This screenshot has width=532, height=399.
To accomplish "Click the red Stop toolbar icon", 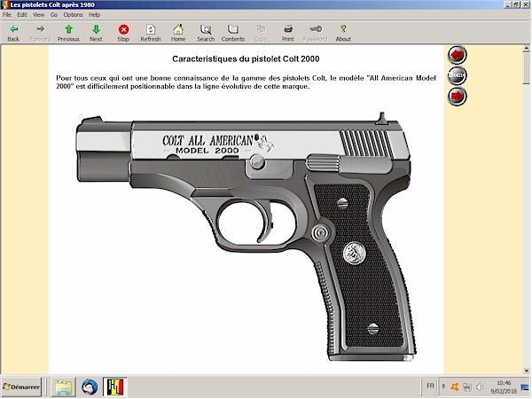I will [x=123, y=33].
